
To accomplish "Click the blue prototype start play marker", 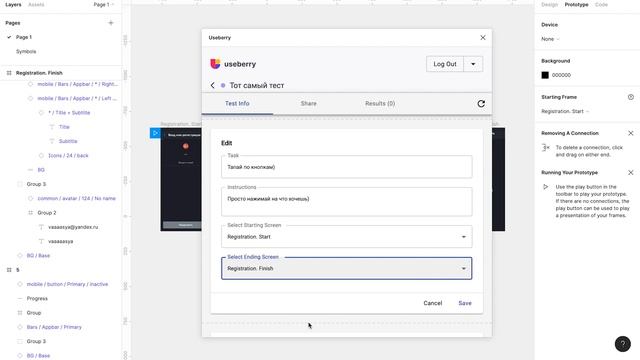I will 155,133.
